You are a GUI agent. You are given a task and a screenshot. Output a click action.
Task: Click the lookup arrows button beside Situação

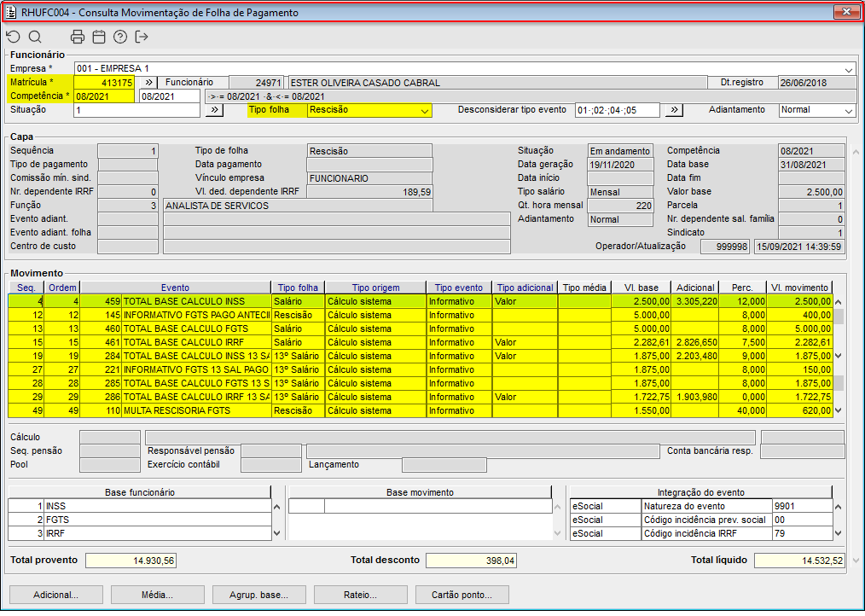215,110
